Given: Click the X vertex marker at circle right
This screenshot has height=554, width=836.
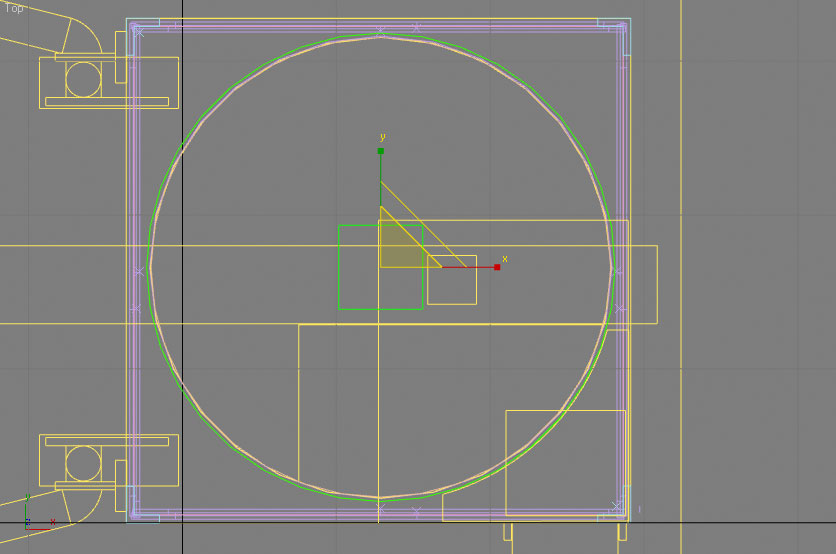Looking at the screenshot, I should pos(620,269).
